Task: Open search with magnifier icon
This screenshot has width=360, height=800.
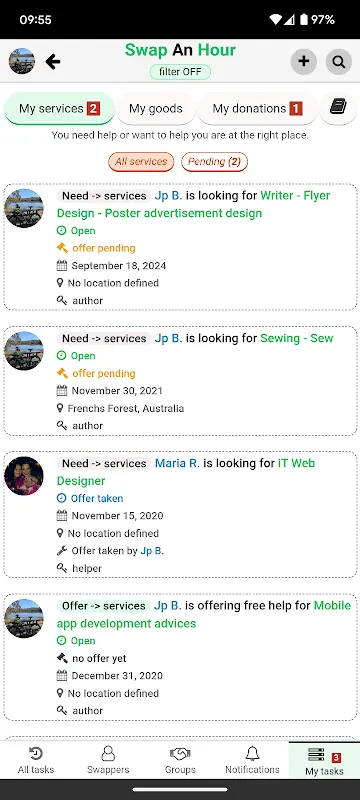Action: 339,62
